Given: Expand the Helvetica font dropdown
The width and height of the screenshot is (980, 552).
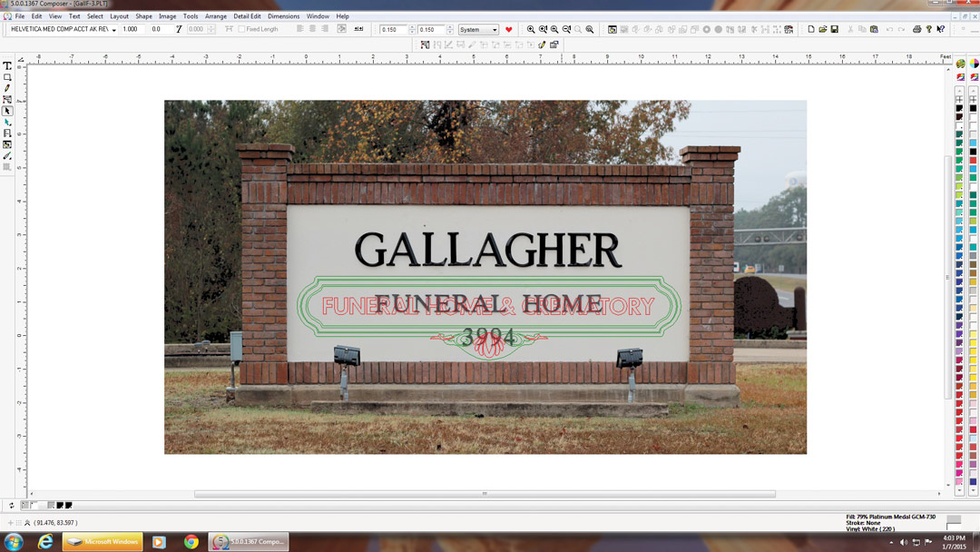Looking at the screenshot, I should [113, 30].
